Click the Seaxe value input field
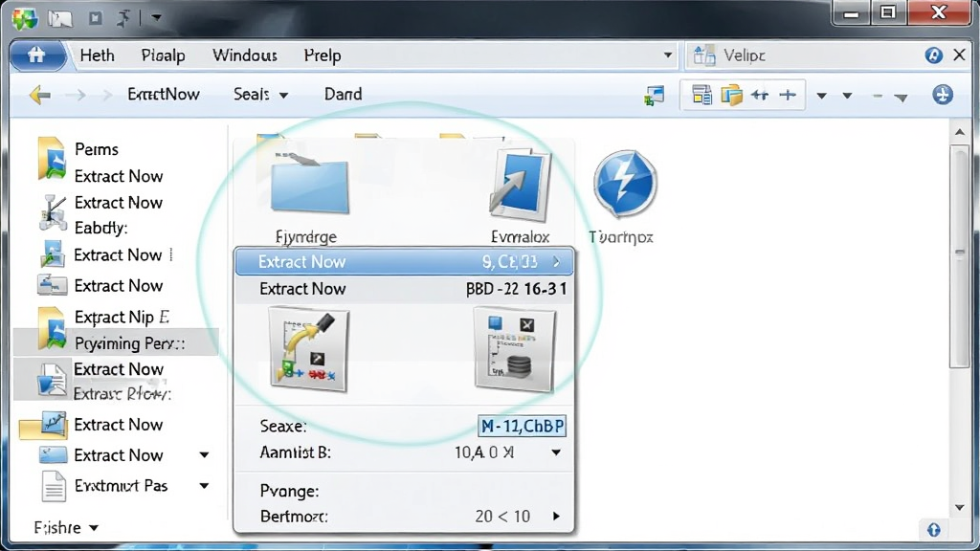 pos(522,426)
